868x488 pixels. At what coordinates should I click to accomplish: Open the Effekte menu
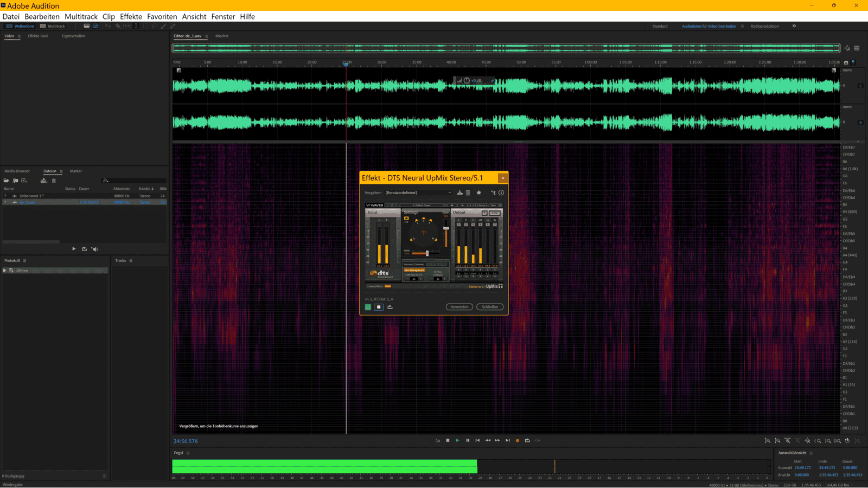[x=131, y=17]
